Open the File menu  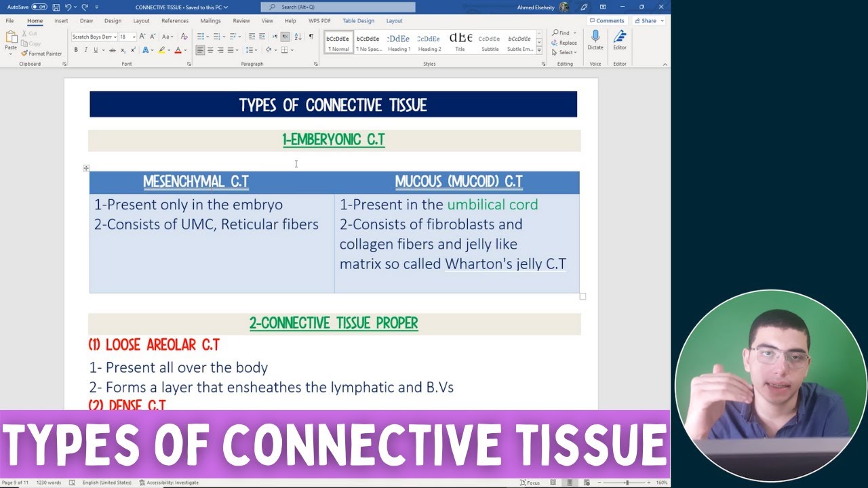pyautogui.click(x=9, y=21)
